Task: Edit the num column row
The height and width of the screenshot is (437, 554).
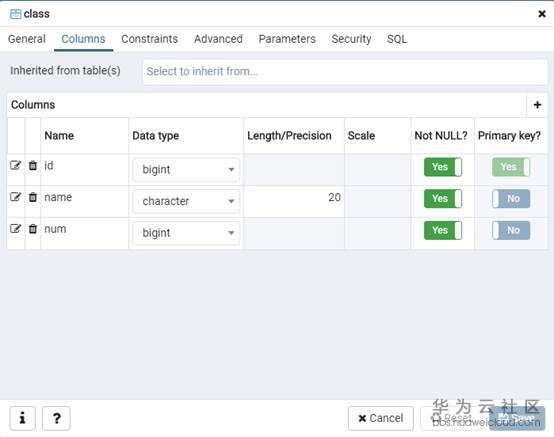Action: pos(15,229)
